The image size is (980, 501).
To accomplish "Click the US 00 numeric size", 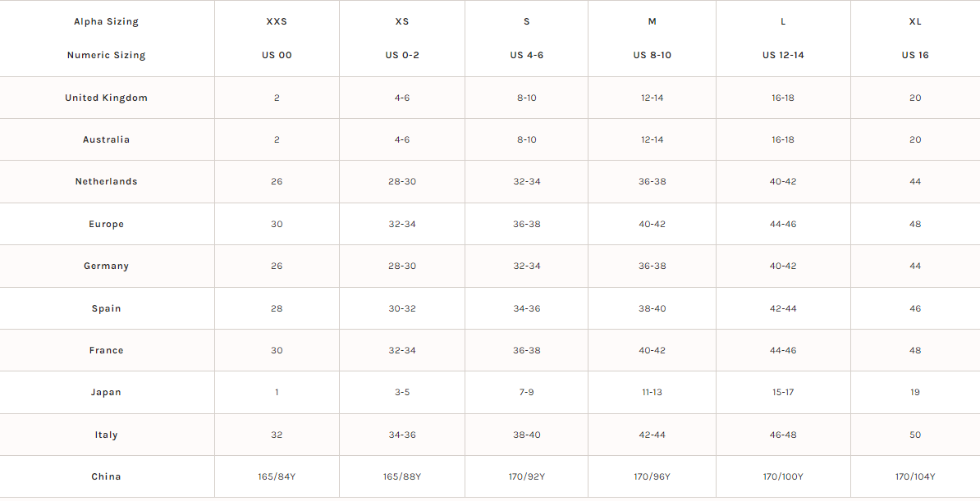I will coord(277,55).
